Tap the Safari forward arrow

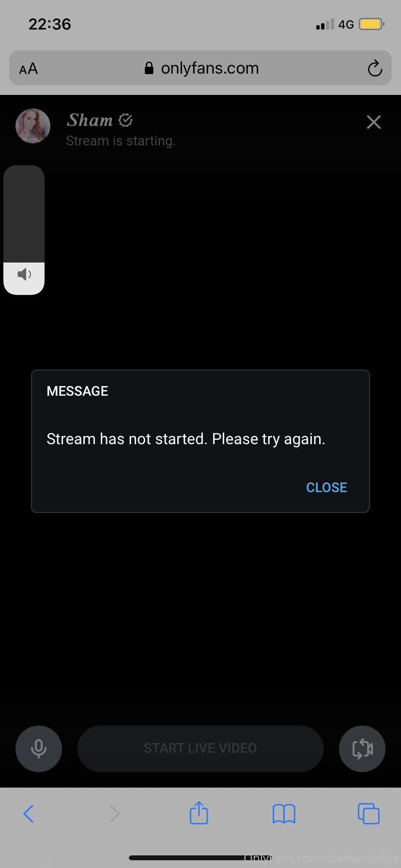coord(114,814)
